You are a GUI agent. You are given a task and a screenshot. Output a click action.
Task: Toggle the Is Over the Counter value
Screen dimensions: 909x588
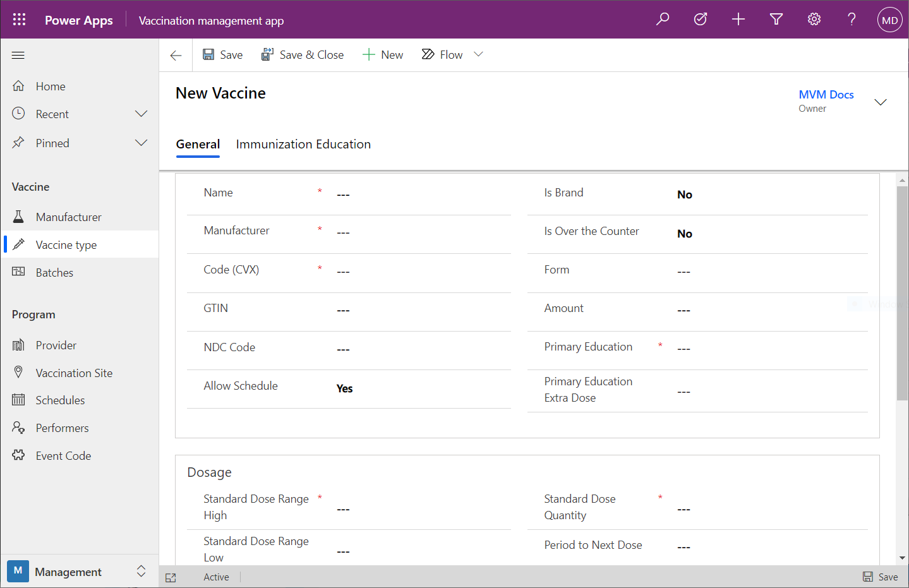(x=685, y=234)
